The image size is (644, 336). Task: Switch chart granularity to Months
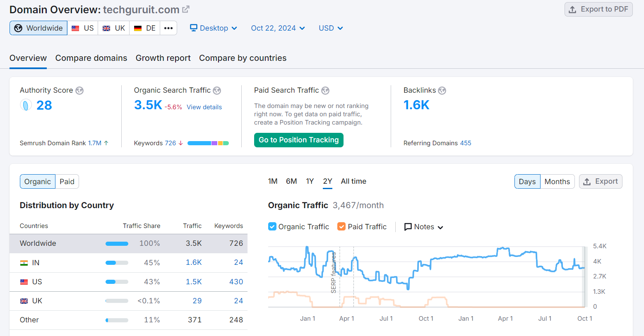click(557, 182)
